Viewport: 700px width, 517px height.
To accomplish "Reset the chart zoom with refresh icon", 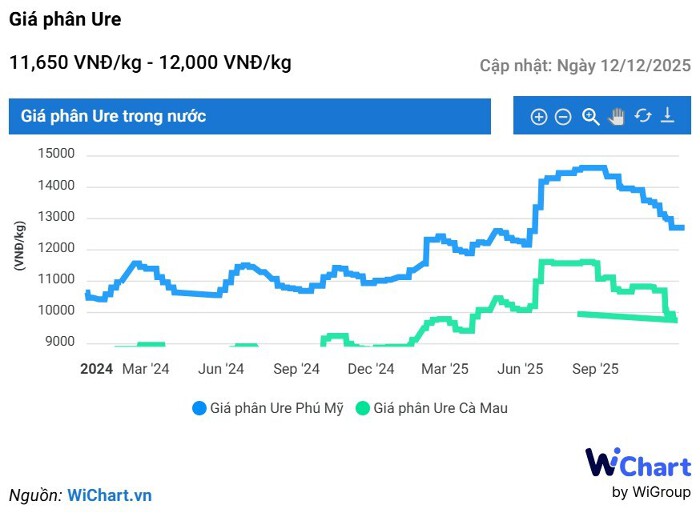I will (x=643, y=116).
